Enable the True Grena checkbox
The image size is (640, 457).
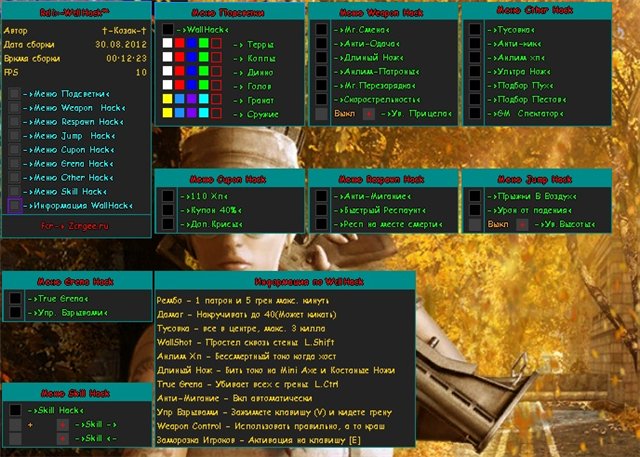tap(15, 298)
